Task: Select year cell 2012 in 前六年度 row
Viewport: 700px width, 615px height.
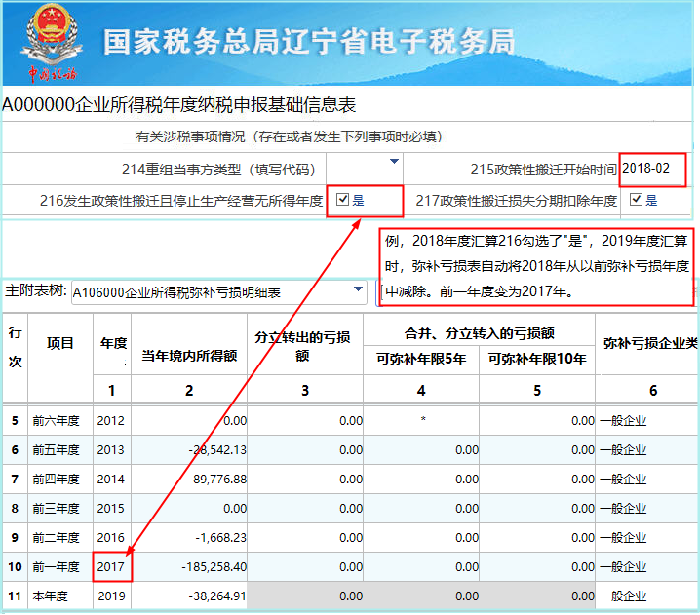Action: click(x=111, y=420)
